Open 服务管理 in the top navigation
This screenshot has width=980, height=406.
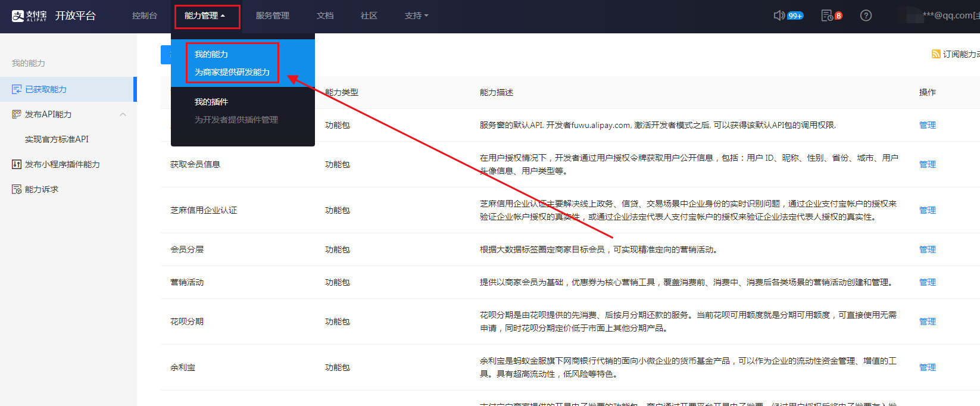(273, 16)
